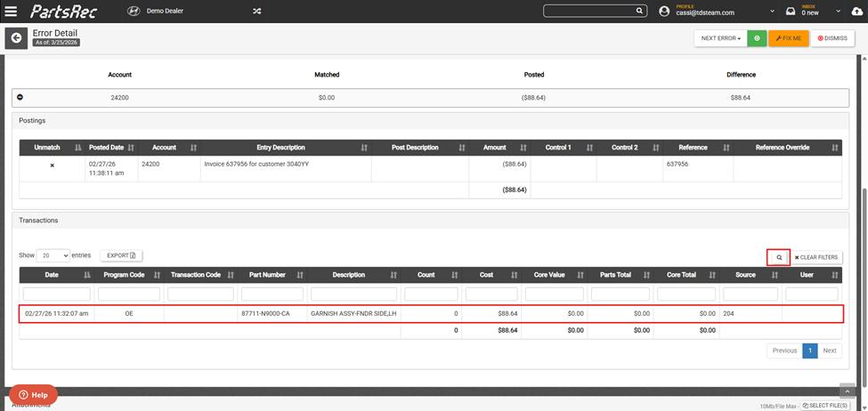Open the NEXT ERROR dropdown
868x411 pixels.
click(x=721, y=38)
